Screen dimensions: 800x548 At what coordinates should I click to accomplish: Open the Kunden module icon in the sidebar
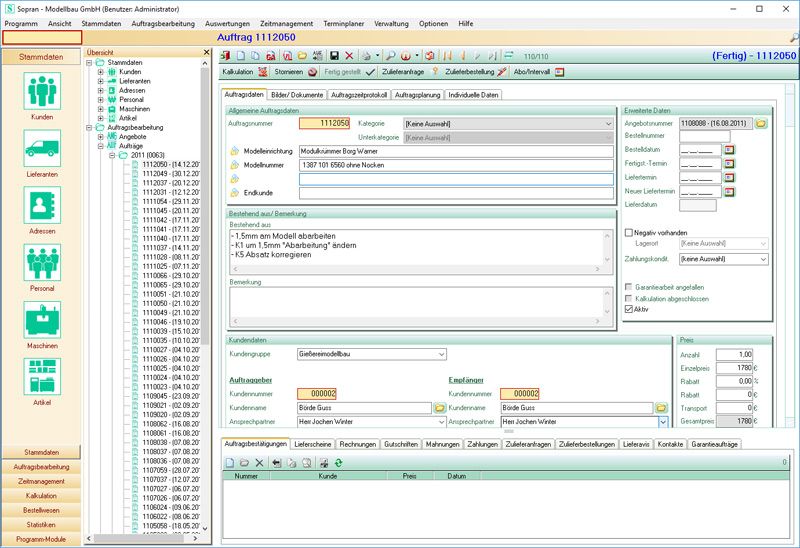click(x=42, y=91)
